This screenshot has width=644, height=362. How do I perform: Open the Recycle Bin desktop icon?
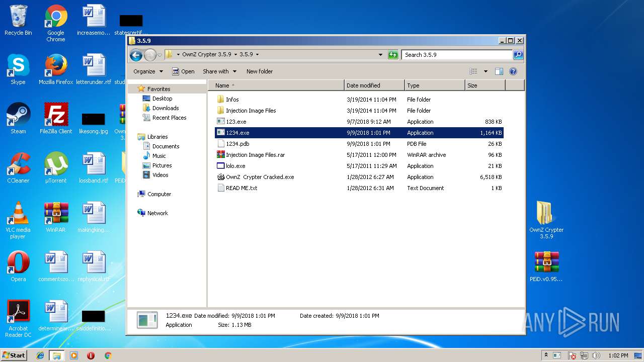[18, 21]
